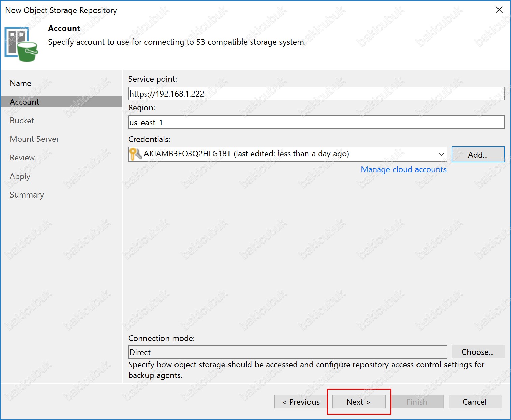This screenshot has height=420, width=511.
Task: Go back with the Previous button
Action: pyautogui.click(x=301, y=402)
